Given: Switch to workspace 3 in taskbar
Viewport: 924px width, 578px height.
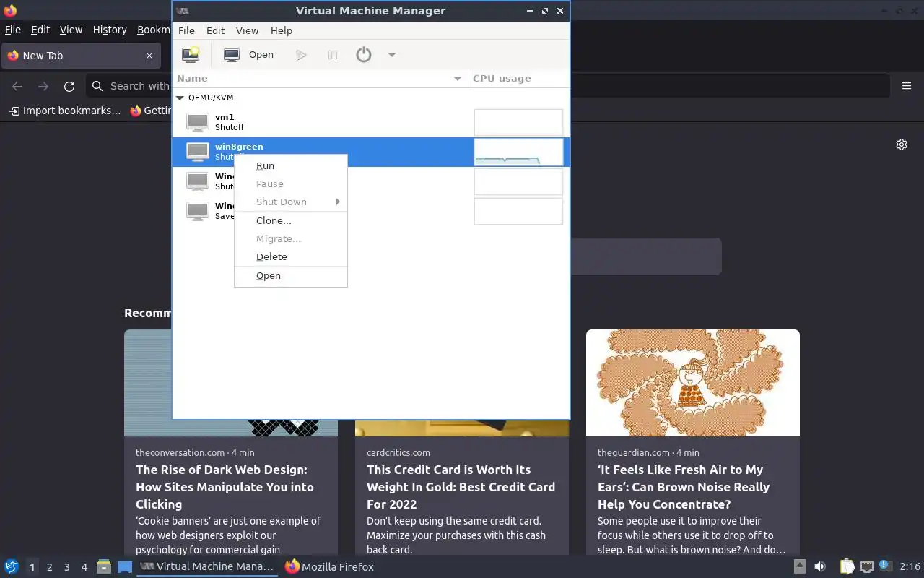Looking at the screenshot, I should point(66,567).
